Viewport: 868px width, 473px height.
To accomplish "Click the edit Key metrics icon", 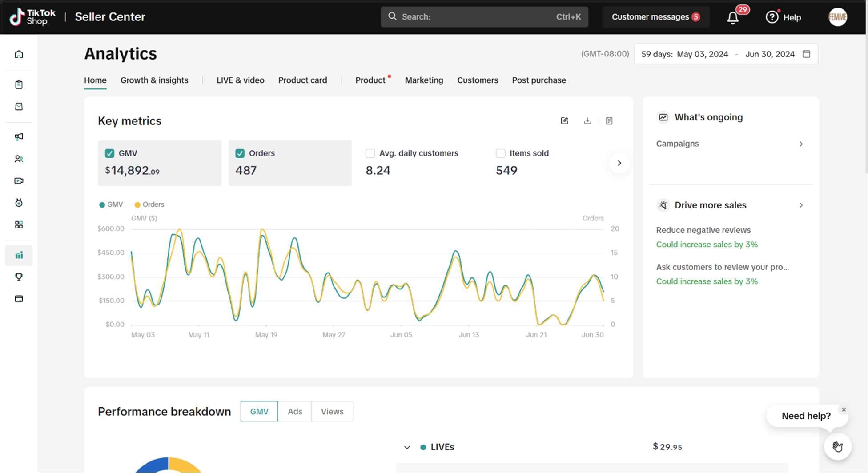I will [565, 121].
